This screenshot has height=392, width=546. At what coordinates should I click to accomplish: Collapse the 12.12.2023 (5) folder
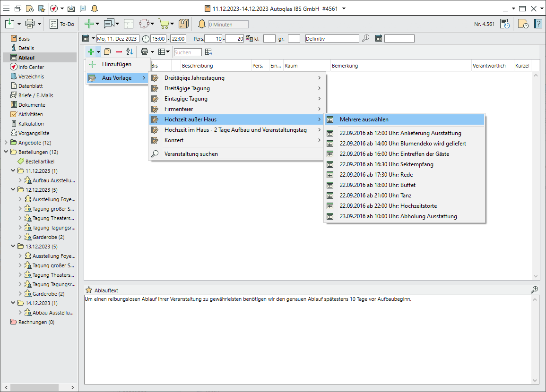pos(13,190)
